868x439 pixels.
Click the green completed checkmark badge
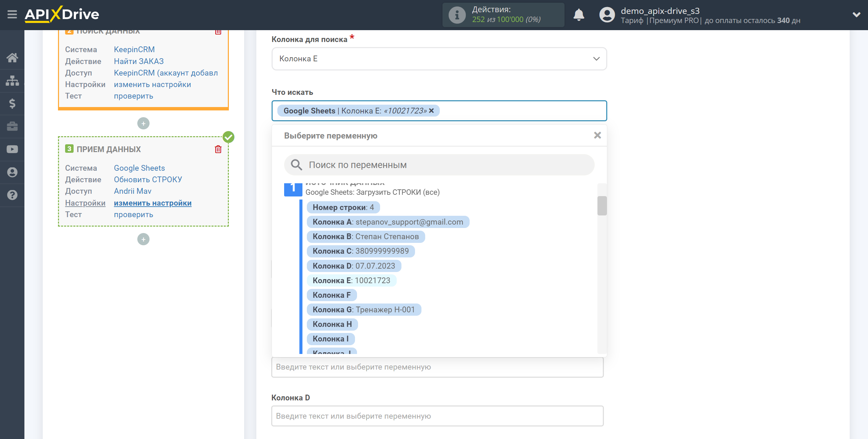coord(229,137)
